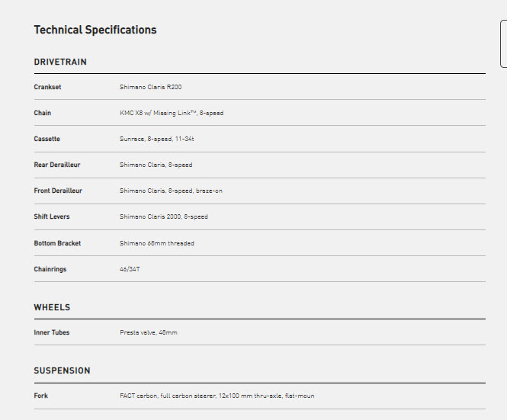
Task: Click the partially visible button at right edge
Action: (x=502, y=44)
